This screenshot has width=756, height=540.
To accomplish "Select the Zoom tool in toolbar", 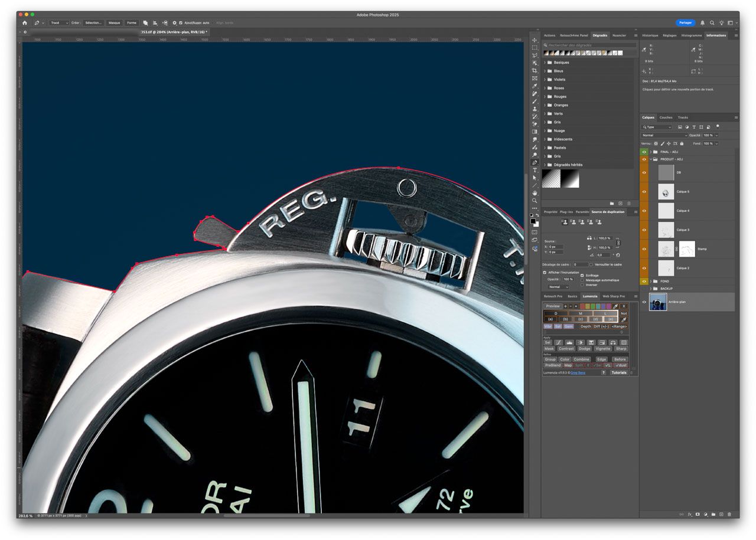I will [x=535, y=201].
